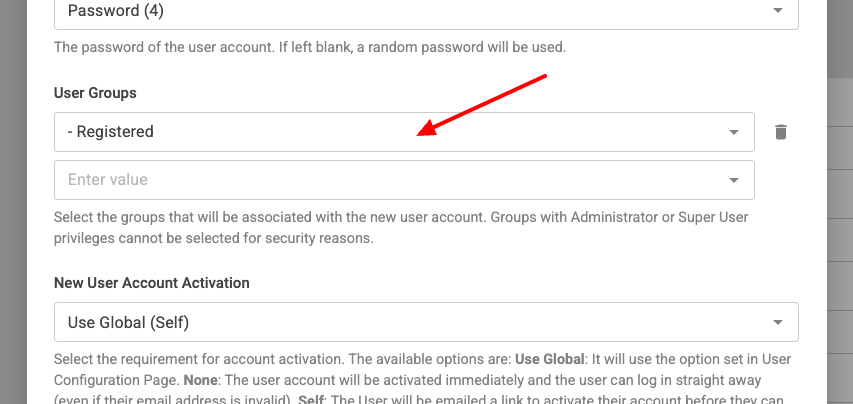Image resolution: width=853 pixels, height=404 pixels.
Task: Click the arrow on the Registered group field
Action: click(734, 132)
